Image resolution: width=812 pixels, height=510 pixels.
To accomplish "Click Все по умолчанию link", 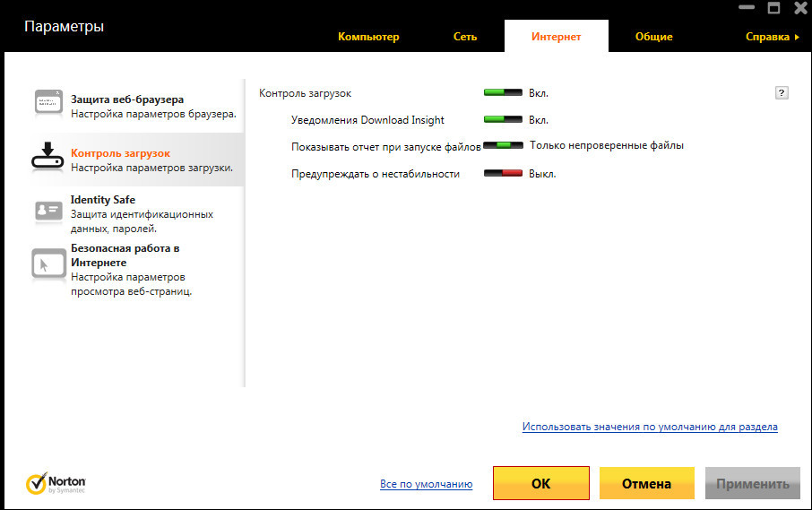I will click(x=426, y=484).
